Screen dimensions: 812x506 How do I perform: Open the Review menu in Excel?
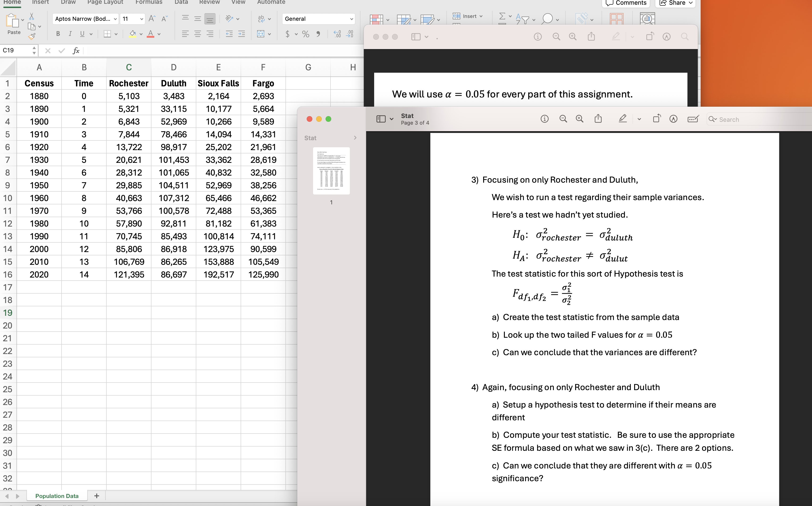coord(209,2)
